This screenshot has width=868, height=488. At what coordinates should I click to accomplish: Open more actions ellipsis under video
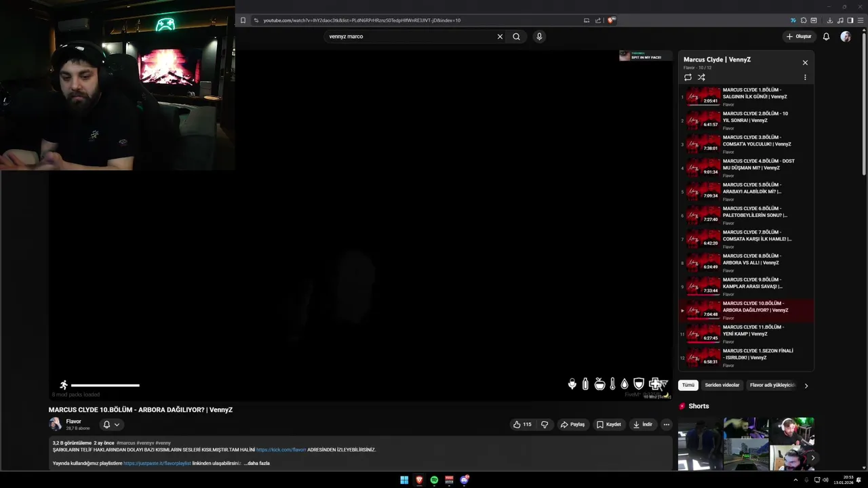[x=666, y=424]
